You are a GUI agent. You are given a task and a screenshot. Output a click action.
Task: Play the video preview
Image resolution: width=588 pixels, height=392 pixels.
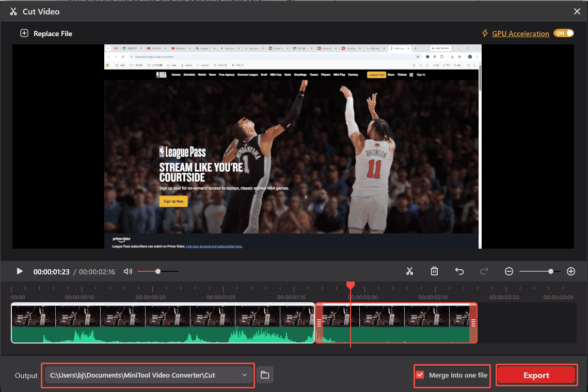click(x=20, y=271)
